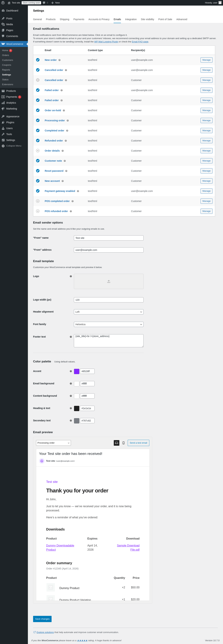Click help icon beside New order
The image size is (223, 644).
tap(59, 60)
